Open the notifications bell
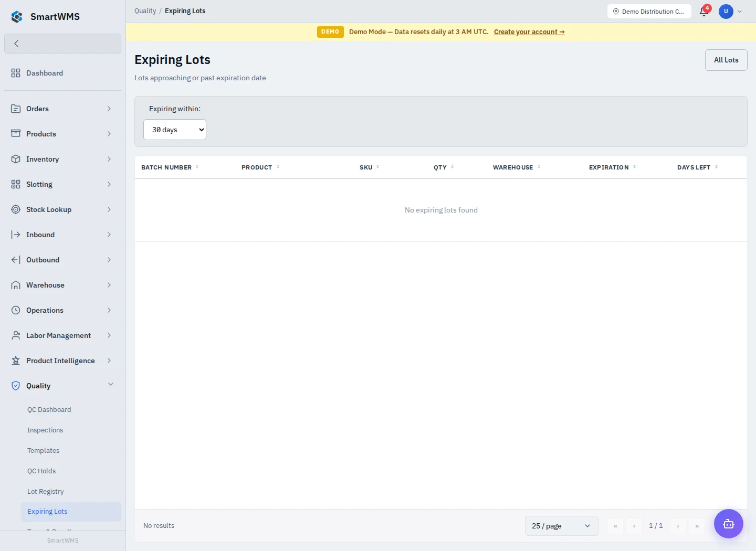756x551 pixels. 704,12
